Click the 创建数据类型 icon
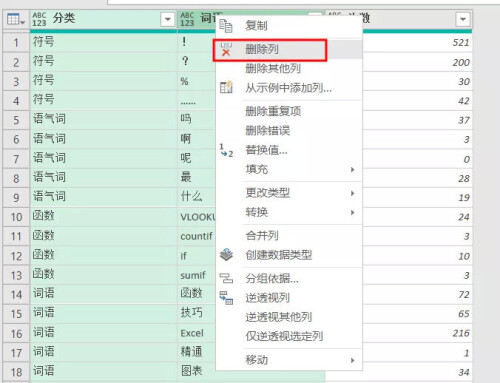The height and width of the screenshot is (383, 500). pos(226,255)
